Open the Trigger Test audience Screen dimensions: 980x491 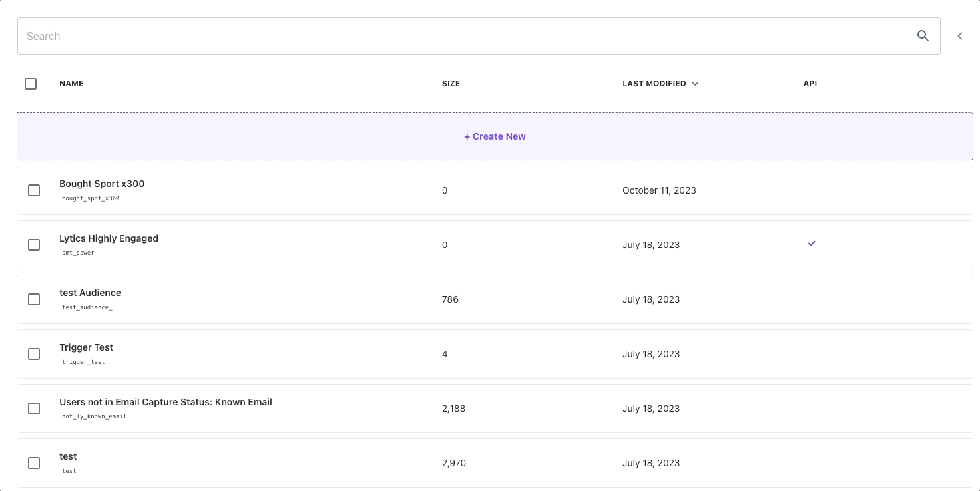click(x=86, y=347)
